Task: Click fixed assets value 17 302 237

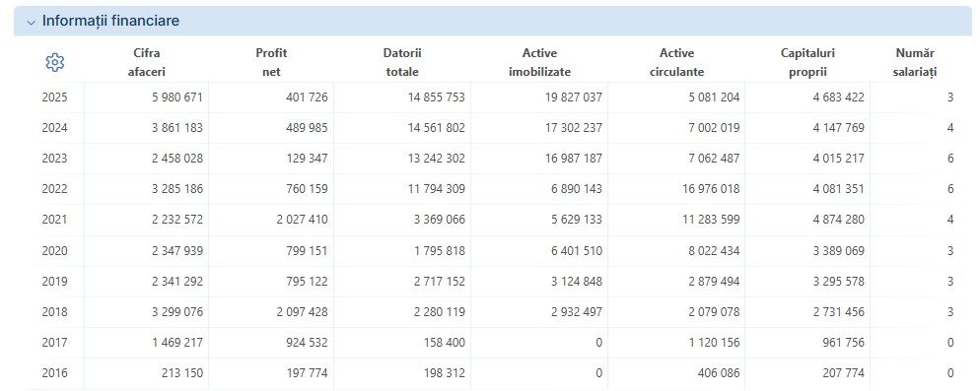Action: click(574, 128)
